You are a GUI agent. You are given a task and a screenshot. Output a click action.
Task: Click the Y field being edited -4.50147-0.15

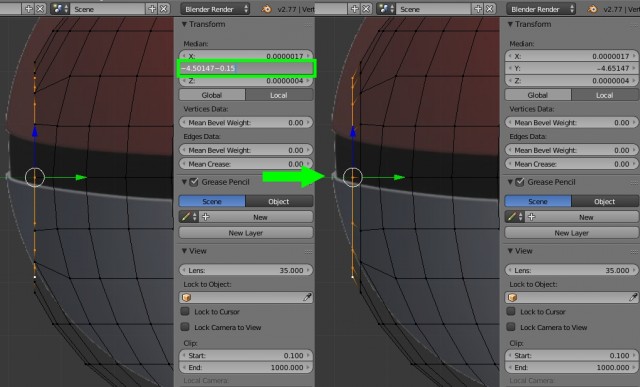[x=246, y=68]
